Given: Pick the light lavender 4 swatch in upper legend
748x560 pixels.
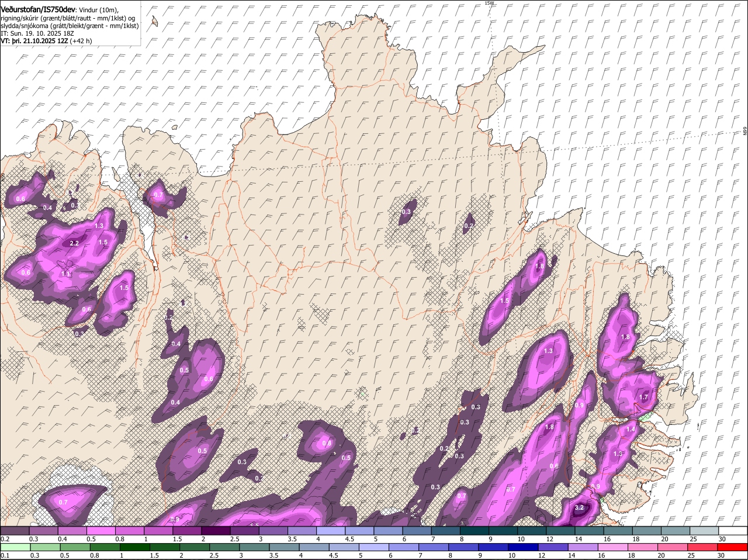Looking at the screenshot, I should (x=331, y=531).
